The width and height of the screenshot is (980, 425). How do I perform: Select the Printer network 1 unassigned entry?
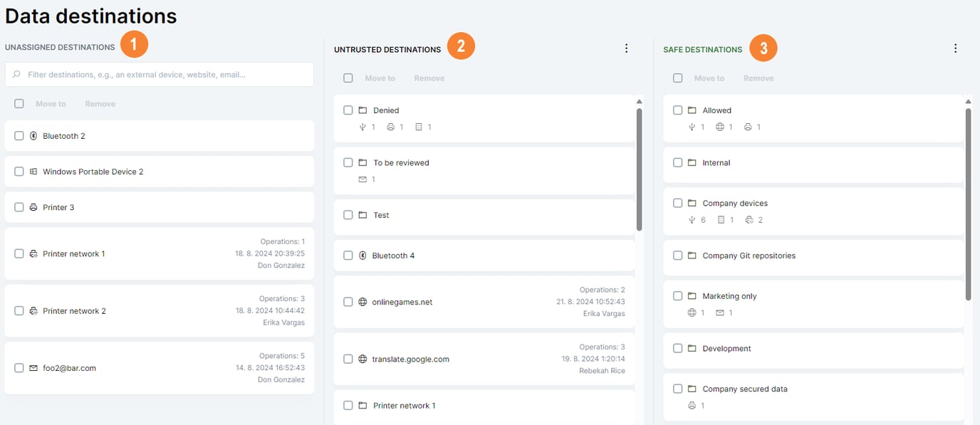click(73, 254)
